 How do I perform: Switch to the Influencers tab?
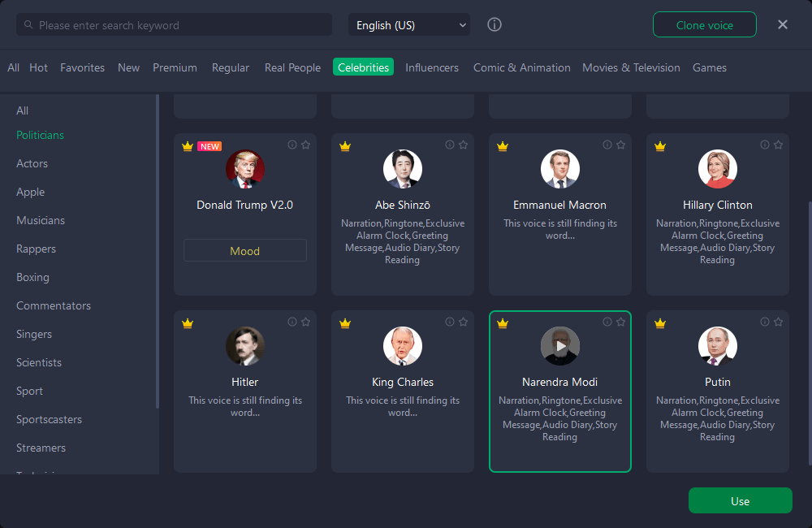pos(432,67)
